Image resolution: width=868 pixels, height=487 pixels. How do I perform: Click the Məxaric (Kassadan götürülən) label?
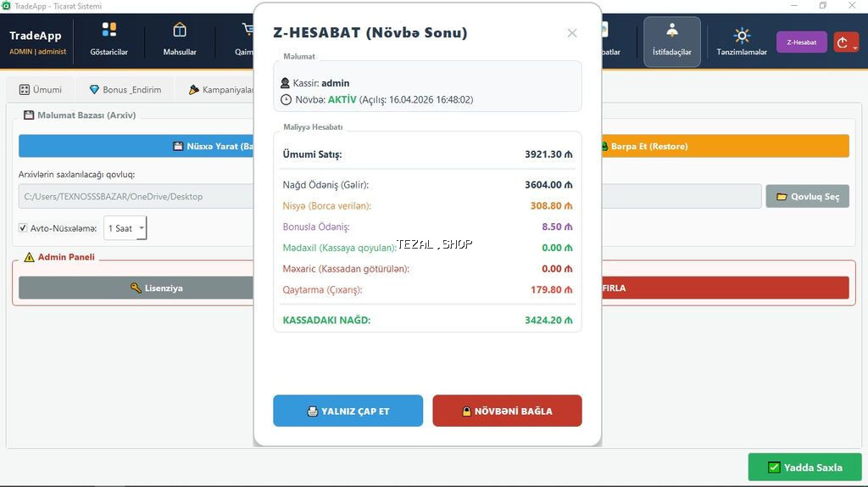[346, 269]
